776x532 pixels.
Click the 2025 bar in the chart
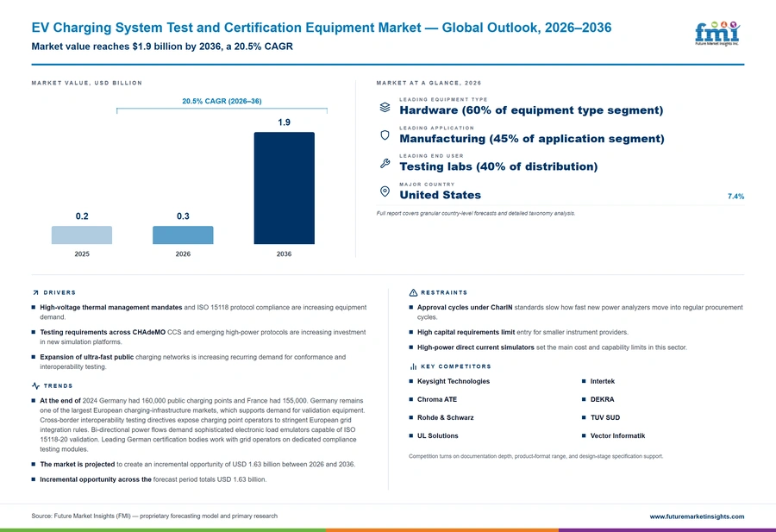click(82, 235)
